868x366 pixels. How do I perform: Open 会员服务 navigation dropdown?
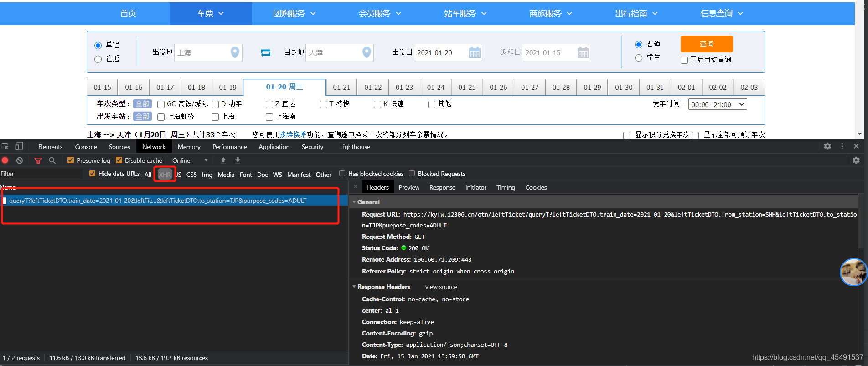coord(380,14)
